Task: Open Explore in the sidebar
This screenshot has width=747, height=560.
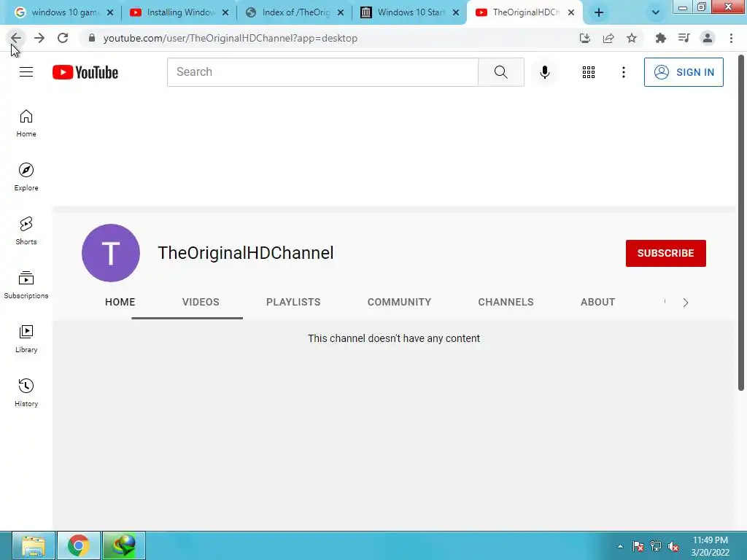Action: pyautogui.click(x=26, y=177)
